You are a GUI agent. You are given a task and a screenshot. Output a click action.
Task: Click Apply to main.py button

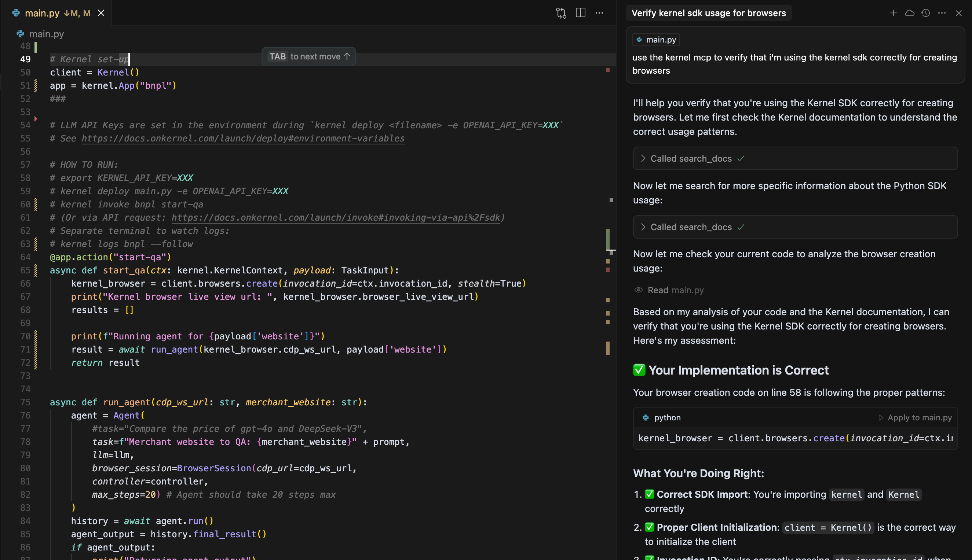pos(915,418)
